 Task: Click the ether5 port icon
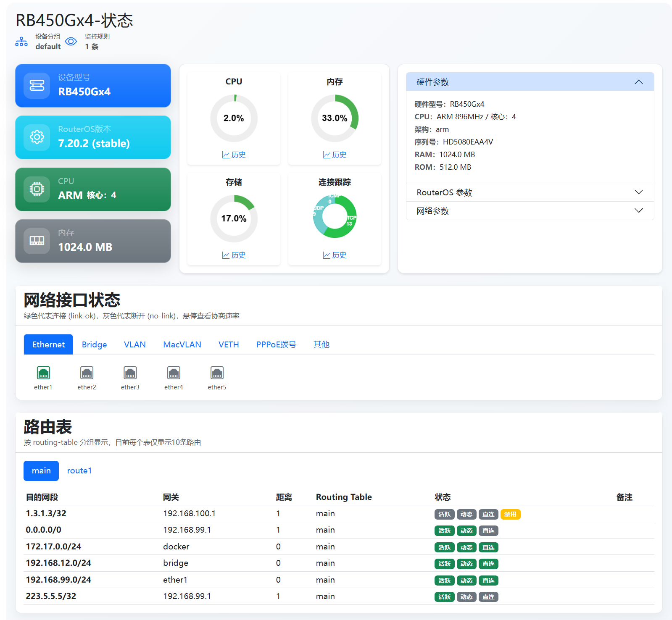coord(217,373)
